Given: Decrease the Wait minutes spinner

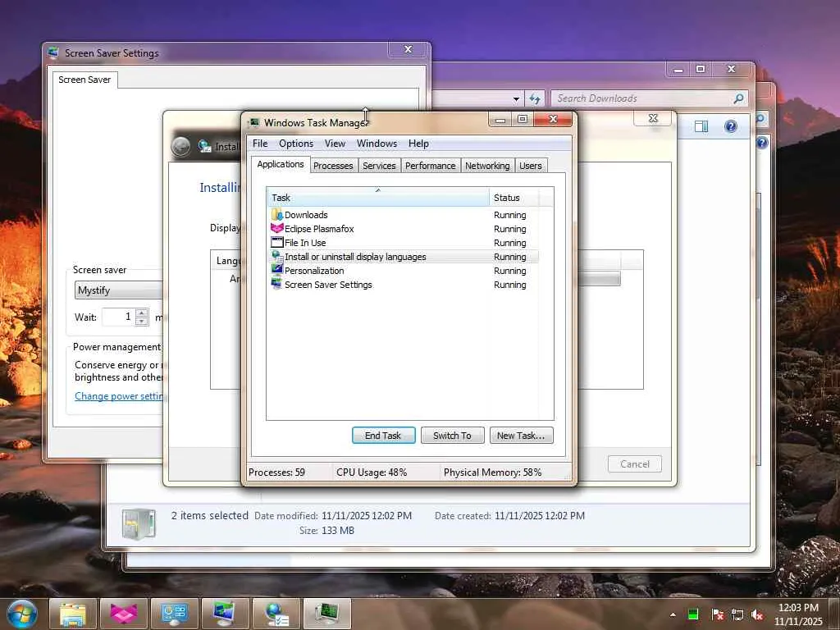Looking at the screenshot, I should click(x=141, y=322).
